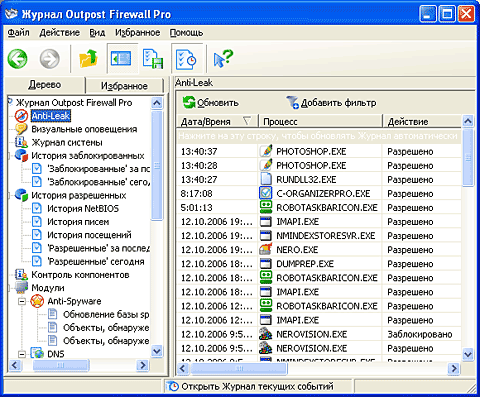Select 'Разрешенные' сегодня in the tree
This screenshot has height=397, width=480.
(x=96, y=262)
